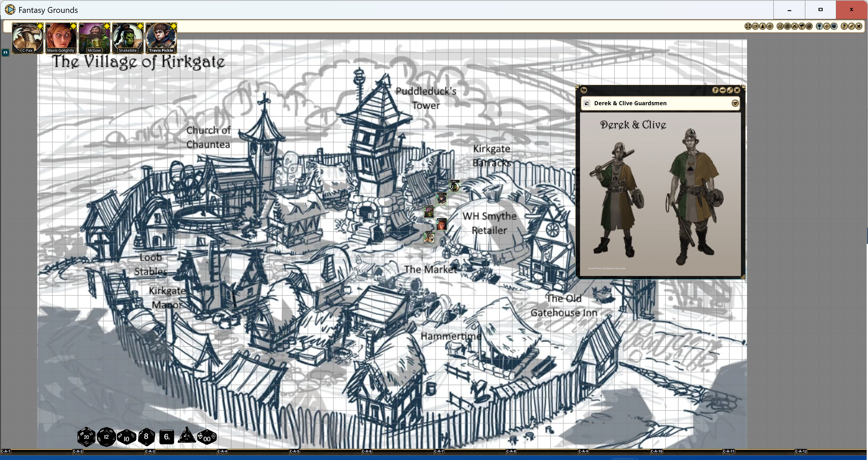The height and width of the screenshot is (460, 868).
Task: Toggle the crossed swords combat marker tool
Action: 795,26
